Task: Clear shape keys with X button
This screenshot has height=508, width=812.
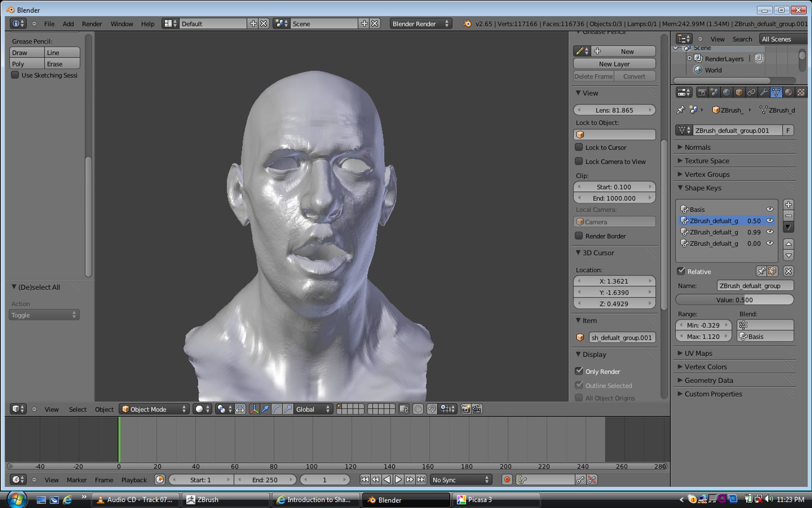Action: click(x=789, y=271)
